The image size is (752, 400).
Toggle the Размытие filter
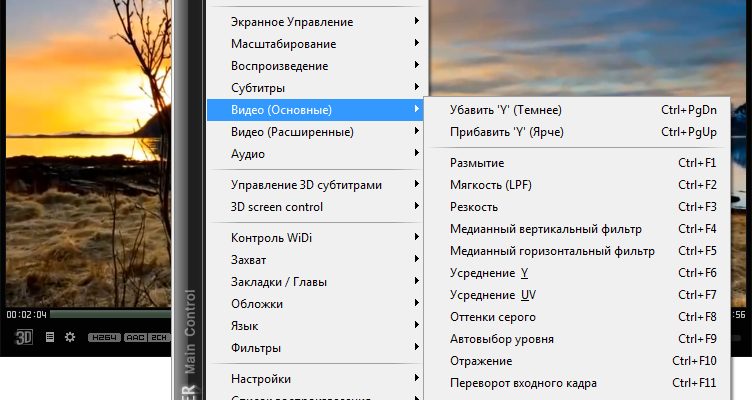(577, 163)
